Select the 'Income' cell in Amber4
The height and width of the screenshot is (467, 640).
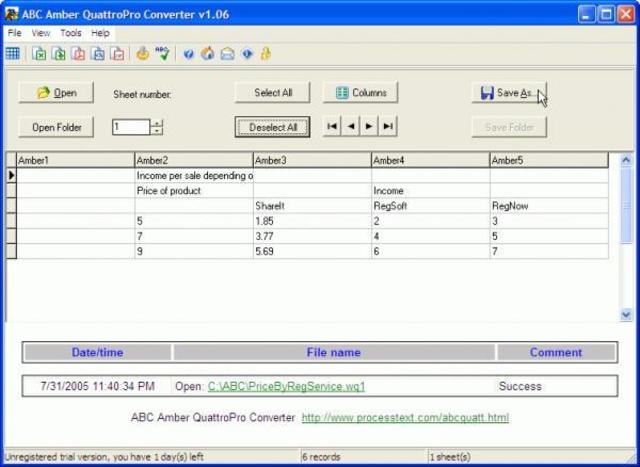tap(430, 191)
